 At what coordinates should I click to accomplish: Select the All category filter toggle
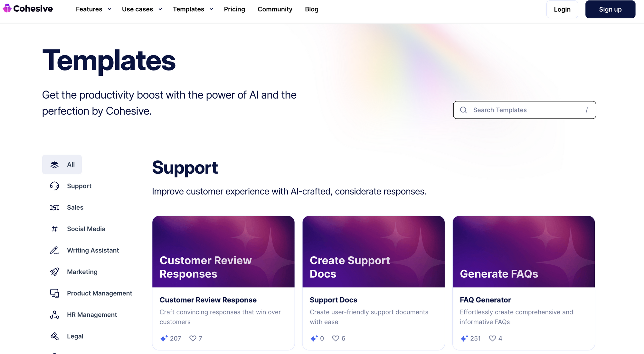pyautogui.click(x=62, y=164)
